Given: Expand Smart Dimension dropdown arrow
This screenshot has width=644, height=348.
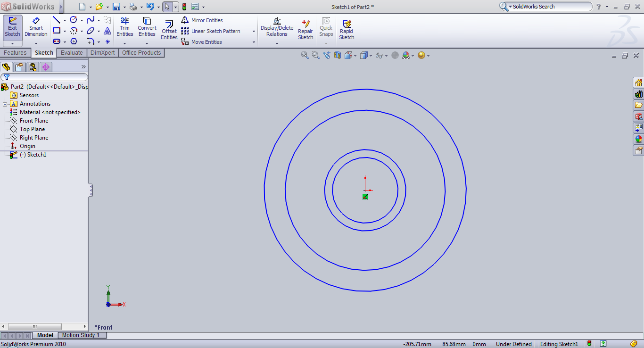Looking at the screenshot, I should point(36,43).
